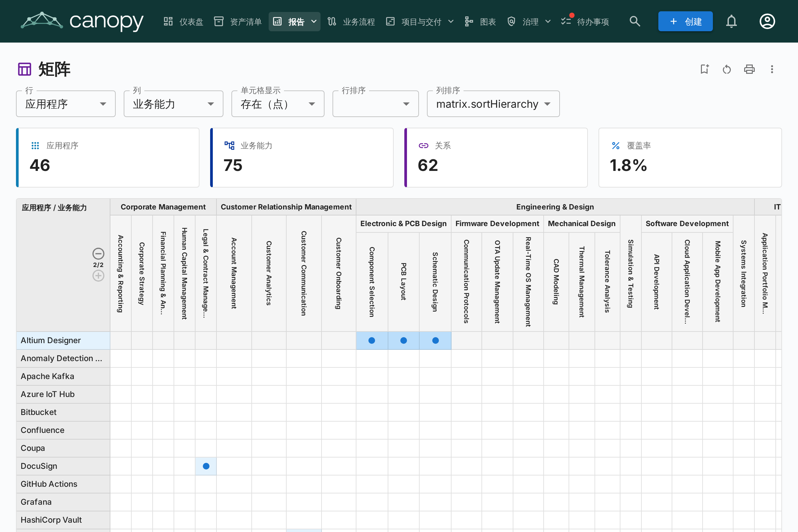The image size is (798, 532).
Task: Open 仪表盘 dashboard in the navigation
Action: (183, 22)
